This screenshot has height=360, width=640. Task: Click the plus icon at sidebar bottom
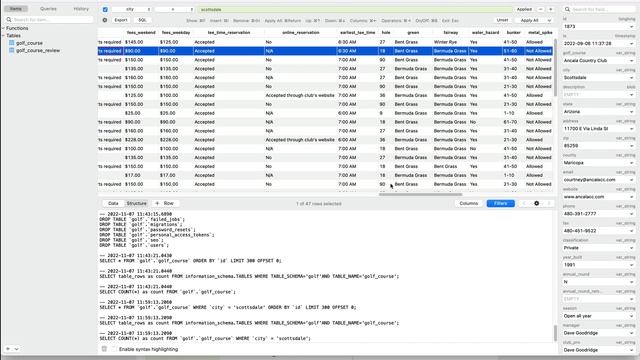8,349
